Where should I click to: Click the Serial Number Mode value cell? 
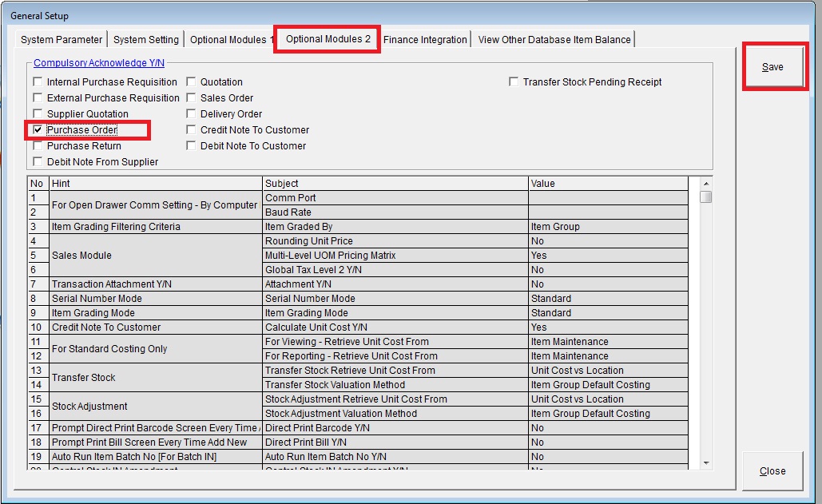coord(607,299)
